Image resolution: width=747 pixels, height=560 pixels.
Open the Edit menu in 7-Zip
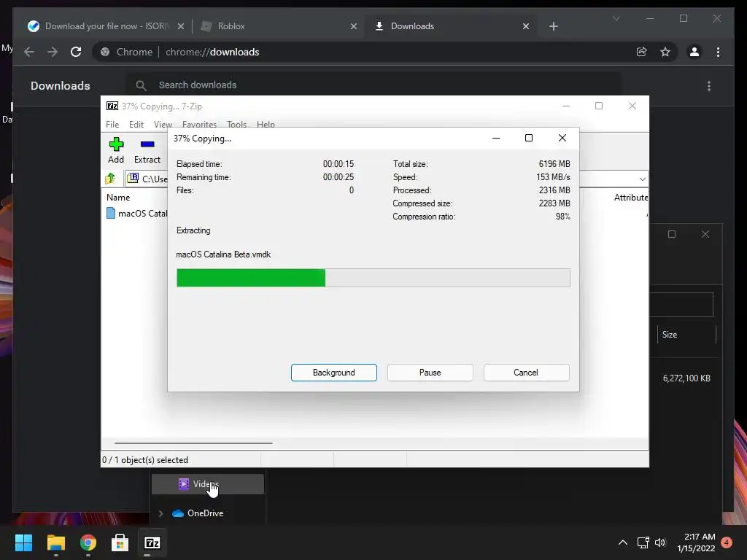pos(136,124)
